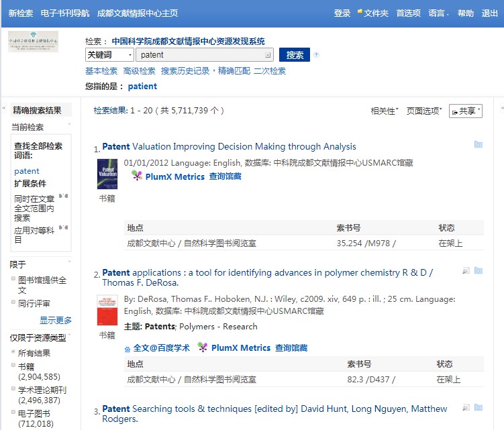Open title Patent applications polymer chemistry
The width and height of the screenshot is (504, 430).
267,277
